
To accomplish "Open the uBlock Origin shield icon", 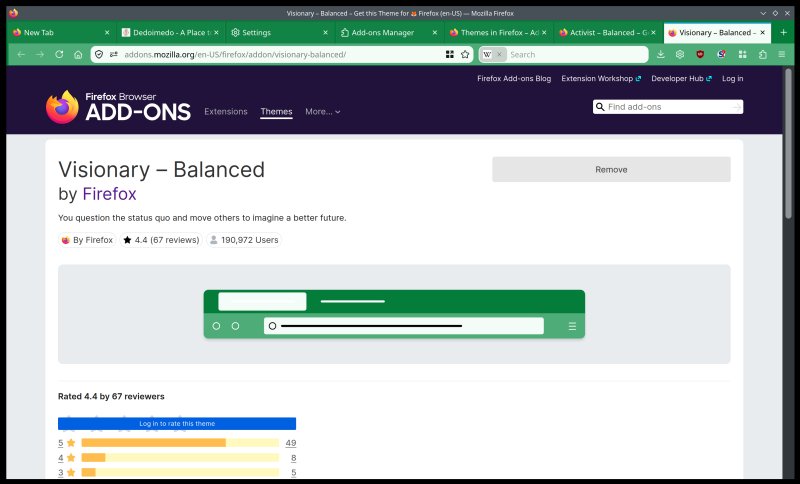I will 700,55.
